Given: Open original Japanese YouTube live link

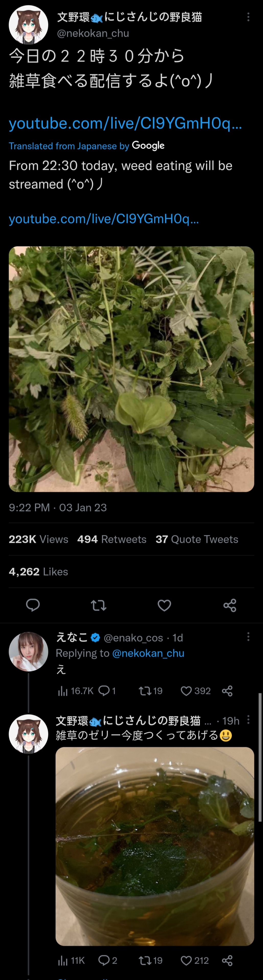Looking at the screenshot, I should point(125,123).
